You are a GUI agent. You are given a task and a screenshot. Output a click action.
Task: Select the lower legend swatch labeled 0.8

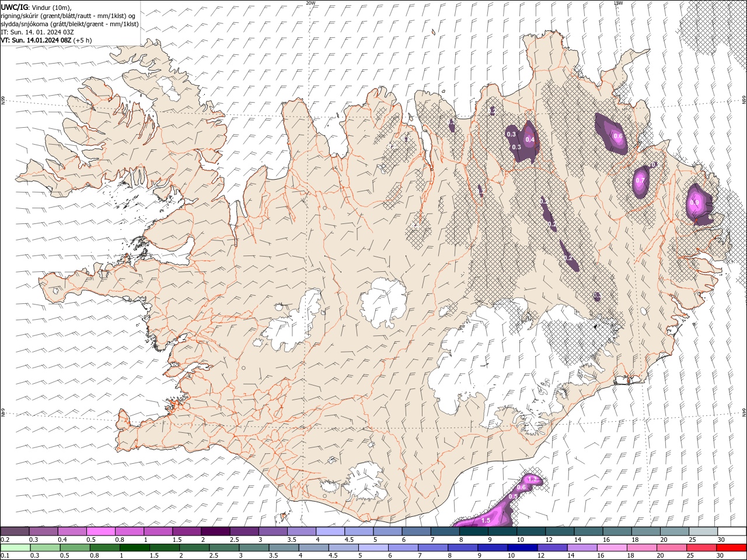(104, 548)
